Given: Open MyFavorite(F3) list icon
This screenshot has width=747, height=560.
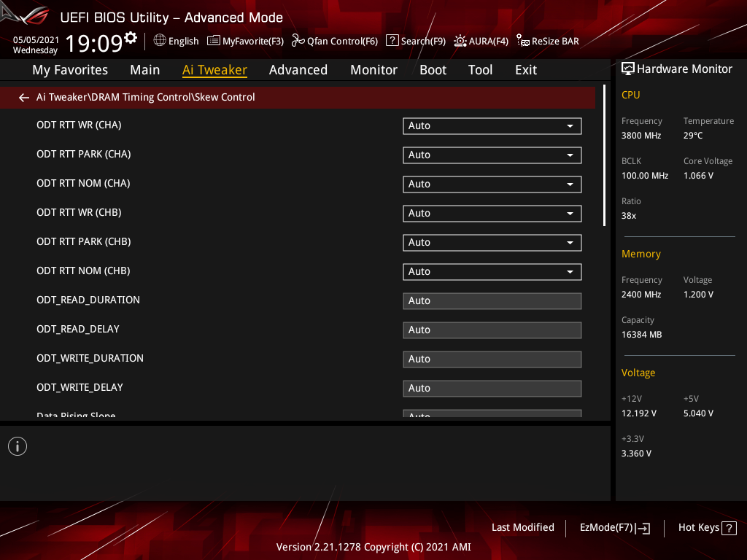Looking at the screenshot, I should point(214,41).
